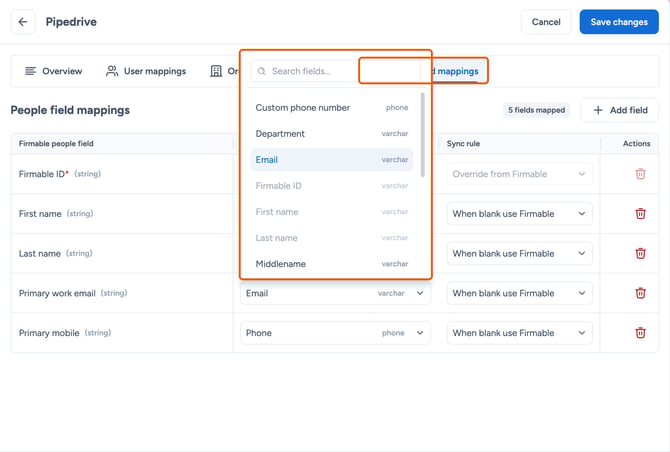Viewport: 670px width, 452px height.
Task: Click the User mappings people icon
Action: 112,71
